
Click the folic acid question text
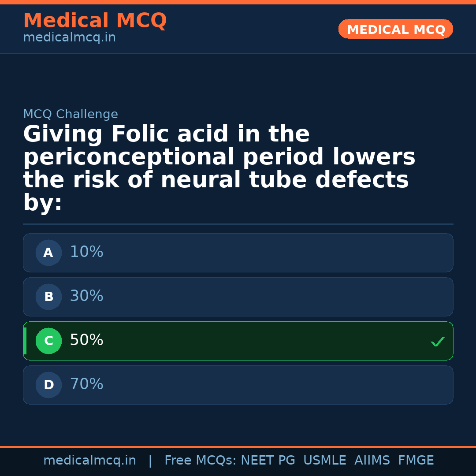(219, 169)
